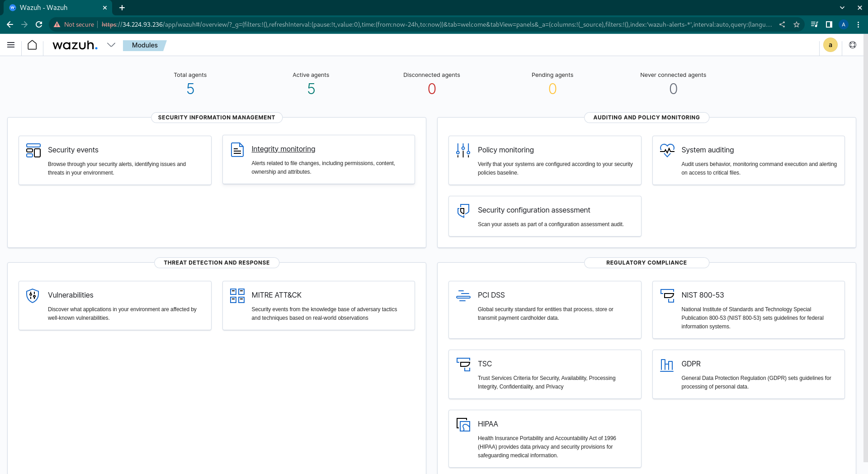Screen dimensions: 868x474
Task: Click the Security configuration assessment shield icon
Action: 463,211
